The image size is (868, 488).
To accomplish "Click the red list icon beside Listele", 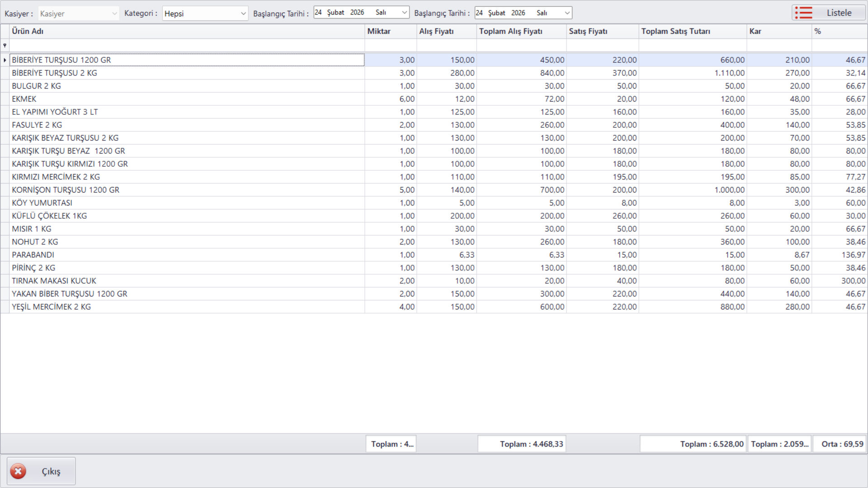I will tap(803, 13).
